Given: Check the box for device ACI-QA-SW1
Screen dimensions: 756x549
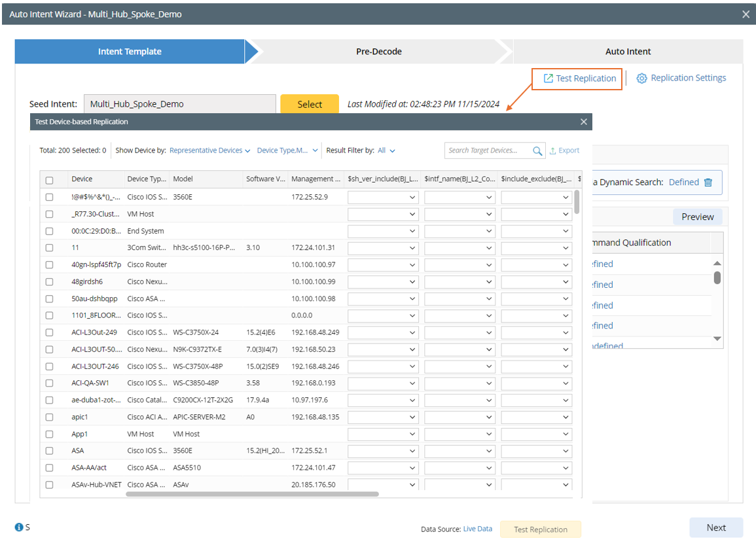Looking at the screenshot, I should click(49, 383).
